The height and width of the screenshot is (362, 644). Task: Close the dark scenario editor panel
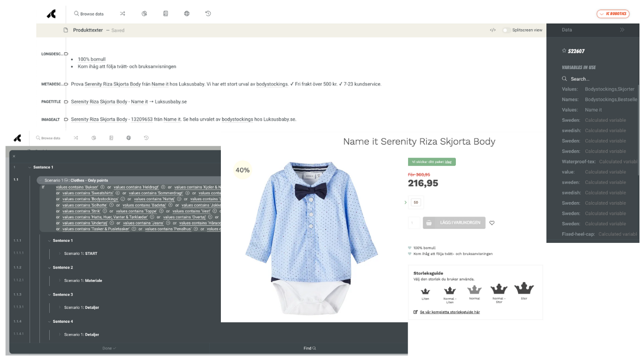click(x=14, y=156)
